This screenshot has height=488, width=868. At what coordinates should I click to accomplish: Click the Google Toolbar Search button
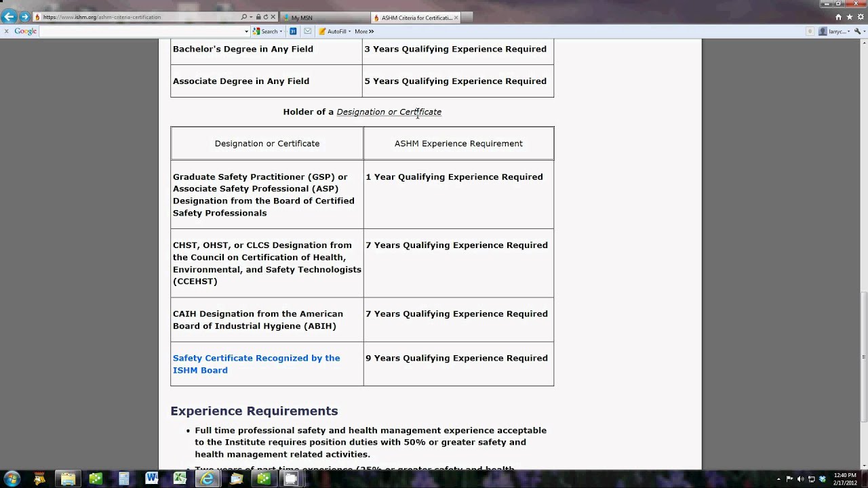[266, 31]
